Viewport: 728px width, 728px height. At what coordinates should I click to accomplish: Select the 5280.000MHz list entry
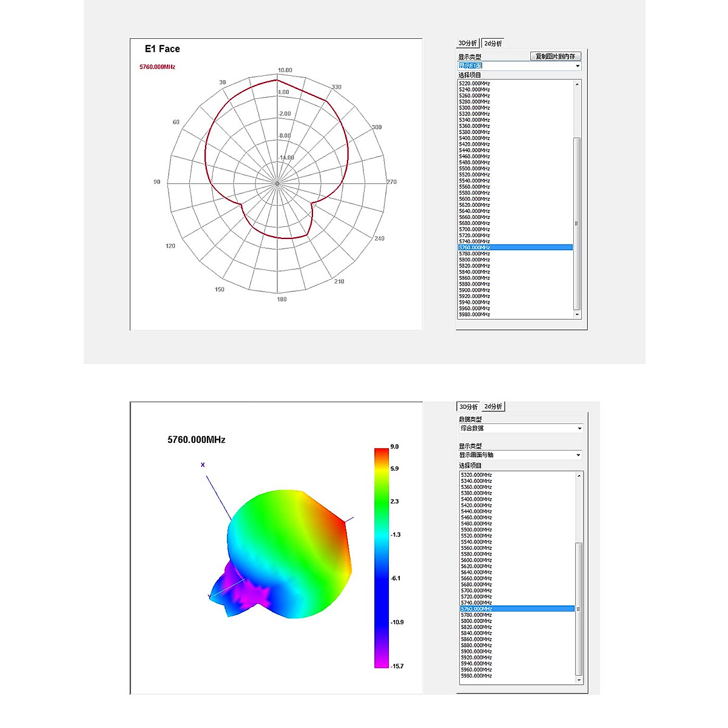(474, 102)
